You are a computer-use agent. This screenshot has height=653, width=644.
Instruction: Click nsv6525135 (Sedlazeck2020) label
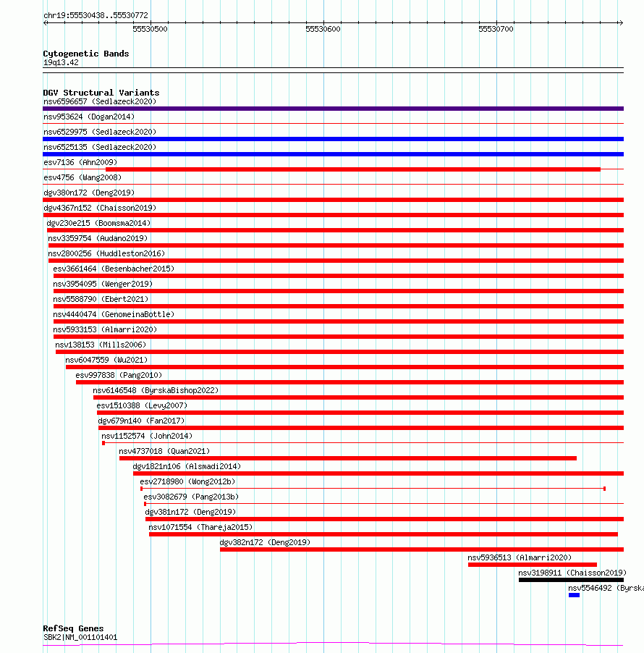[100, 148]
